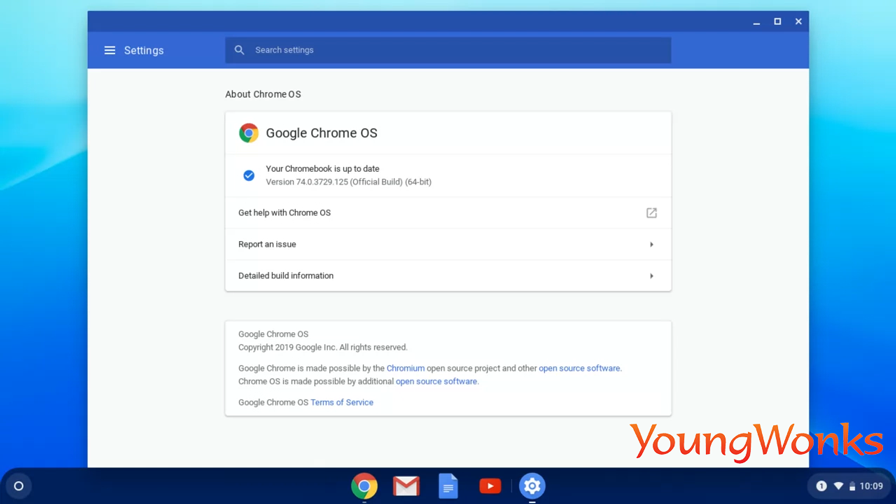The image size is (896, 504).
Task: Open YouTube from the shelf
Action: (x=490, y=486)
